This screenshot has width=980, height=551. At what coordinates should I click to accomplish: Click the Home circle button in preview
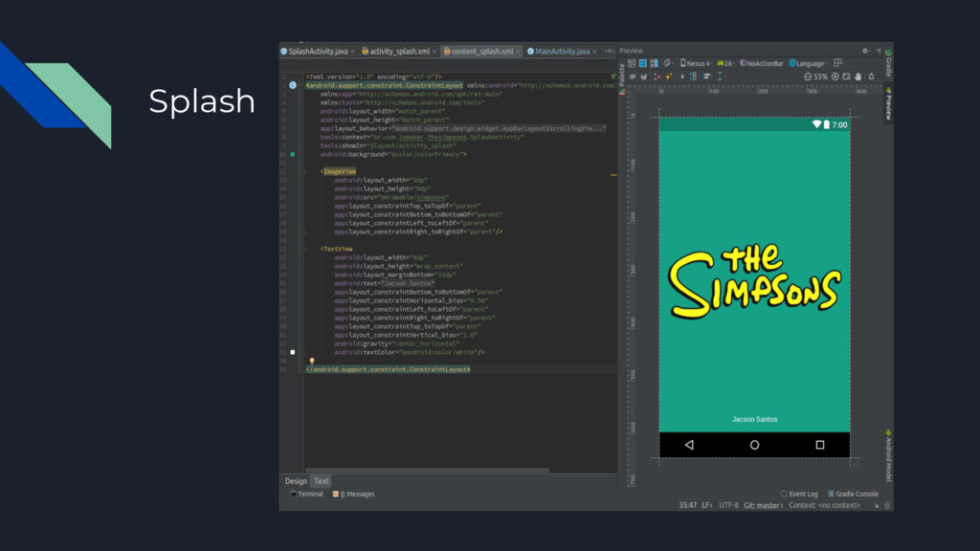754,445
